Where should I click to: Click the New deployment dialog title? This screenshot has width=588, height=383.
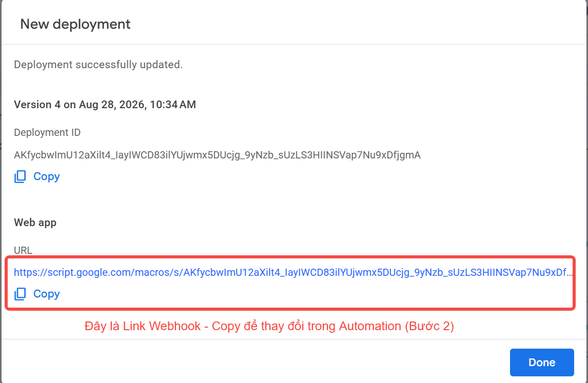[x=75, y=25]
